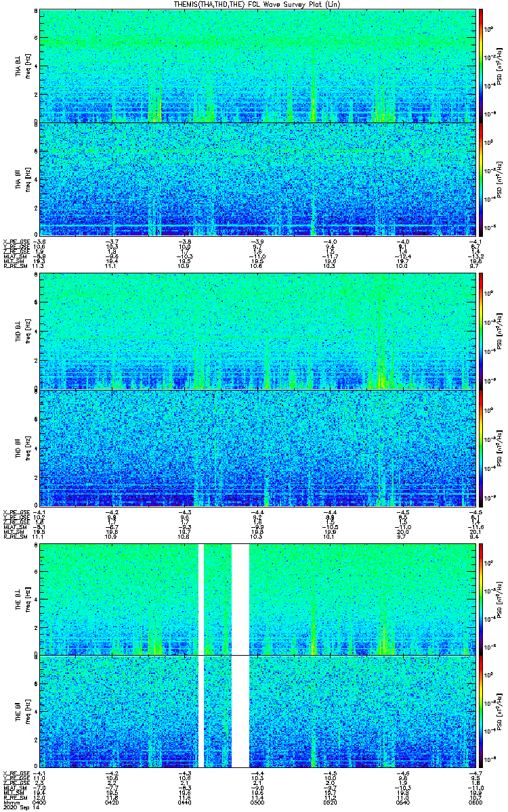This screenshot has height=812, width=508.
Task: Click the PSD color bar beside THD B⊥
Action: [x=481, y=332]
